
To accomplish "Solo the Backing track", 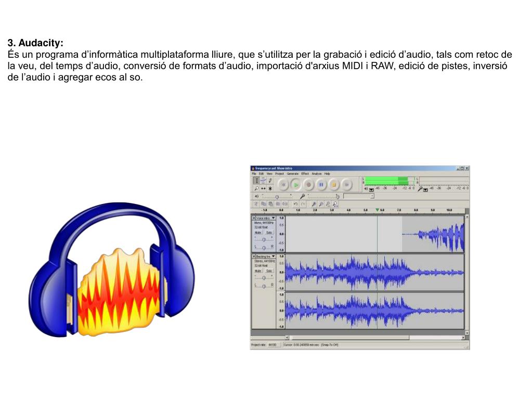I will pos(269,271).
